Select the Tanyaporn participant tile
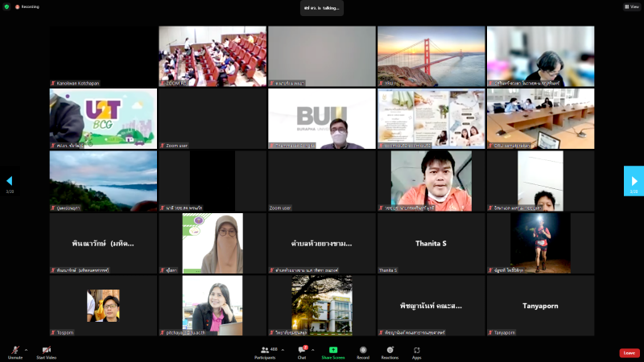The image size is (644, 362). click(x=540, y=306)
